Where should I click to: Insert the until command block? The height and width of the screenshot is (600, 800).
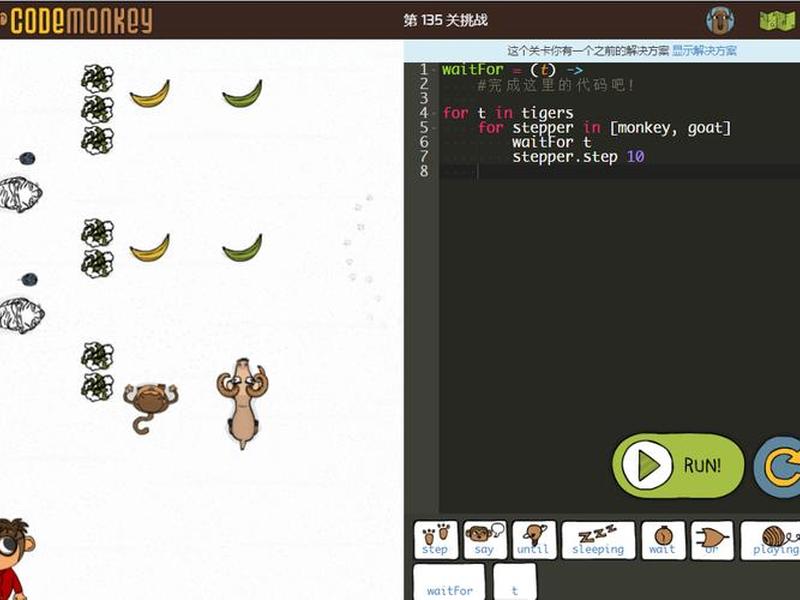tap(534, 540)
